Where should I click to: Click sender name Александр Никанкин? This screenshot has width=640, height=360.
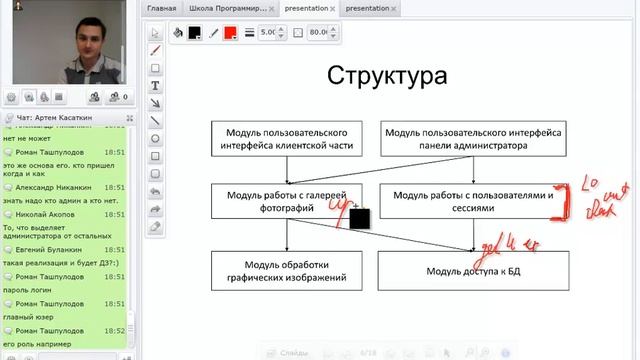coord(53,188)
